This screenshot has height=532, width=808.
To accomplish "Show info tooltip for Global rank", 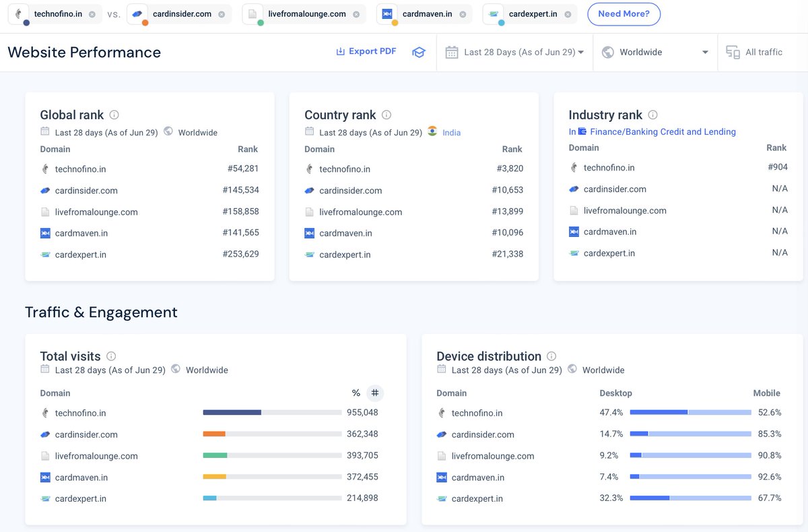I will tap(114, 115).
